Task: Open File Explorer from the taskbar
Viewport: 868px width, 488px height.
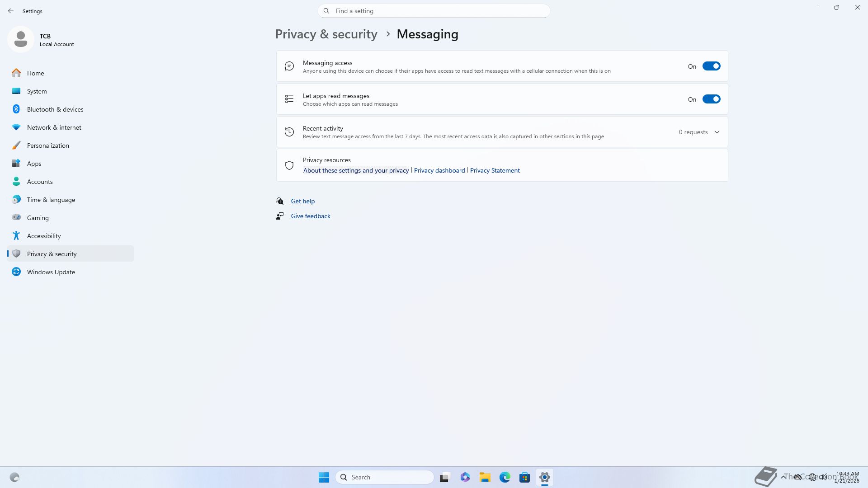Action: pyautogui.click(x=485, y=477)
